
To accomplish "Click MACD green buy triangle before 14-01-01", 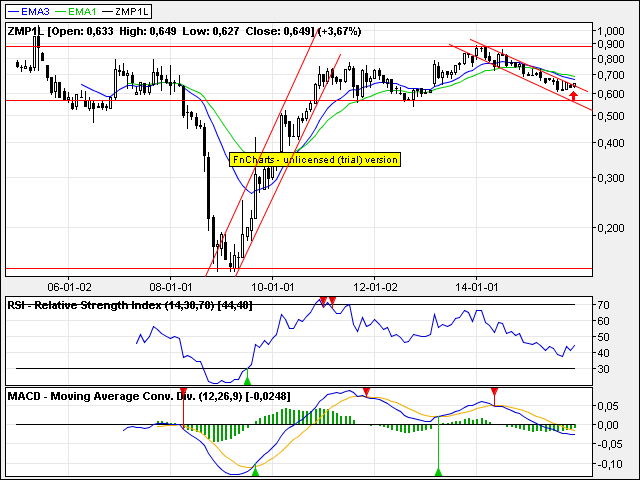I will point(438,472).
